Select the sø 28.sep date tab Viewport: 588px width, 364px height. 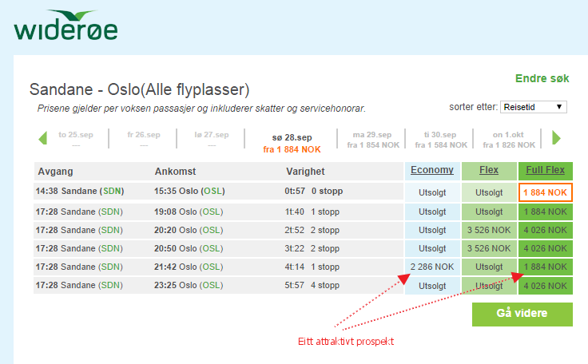click(292, 143)
